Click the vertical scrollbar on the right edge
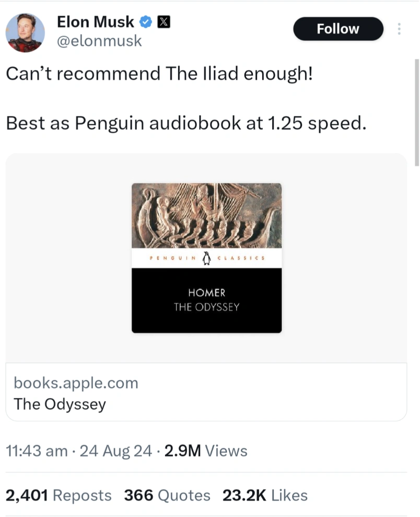The image size is (420, 517). [416, 112]
